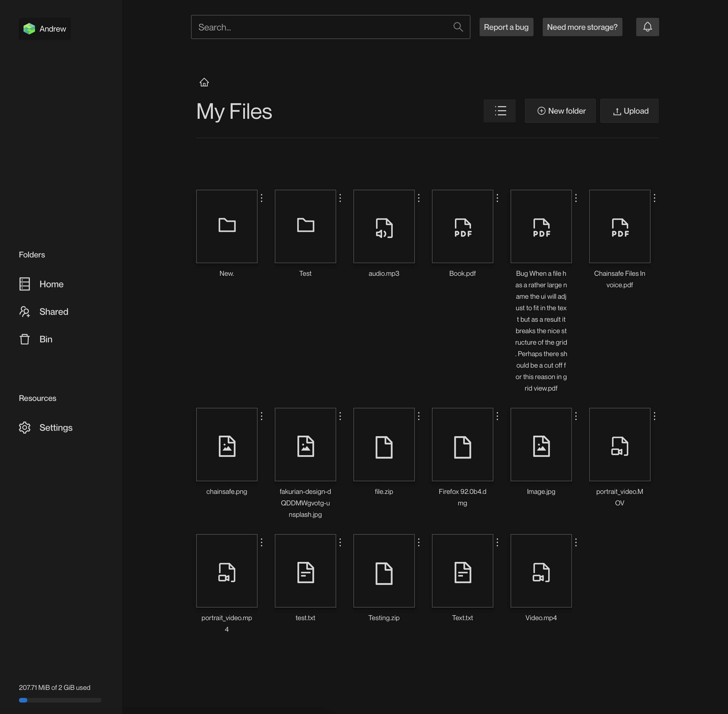This screenshot has width=728, height=714.
Task: Create a folder with New folder button
Action: click(x=560, y=110)
